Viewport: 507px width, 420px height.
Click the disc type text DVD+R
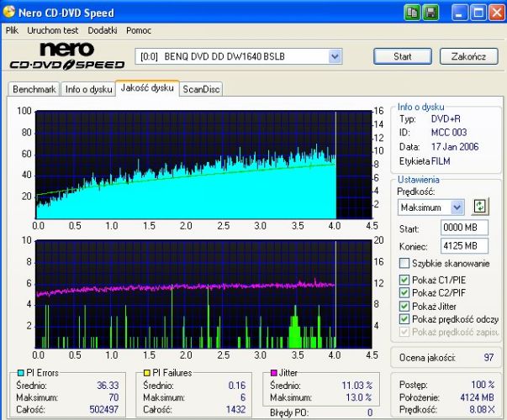click(x=446, y=119)
